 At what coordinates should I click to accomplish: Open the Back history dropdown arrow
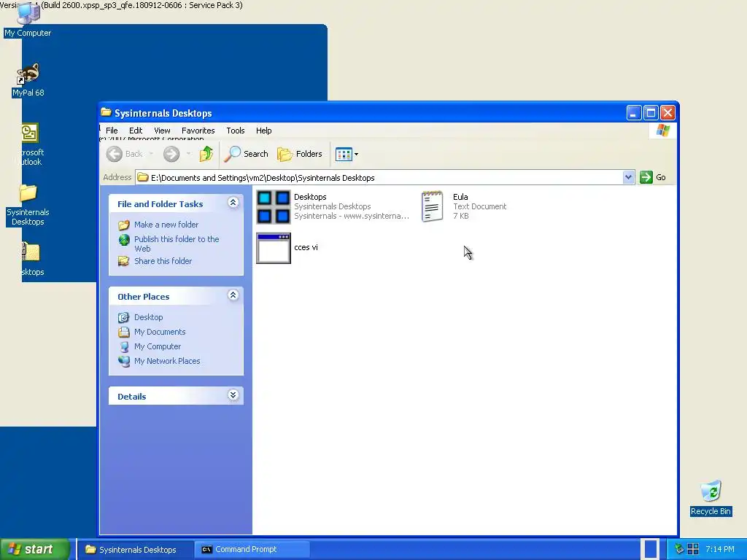tap(151, 154)
